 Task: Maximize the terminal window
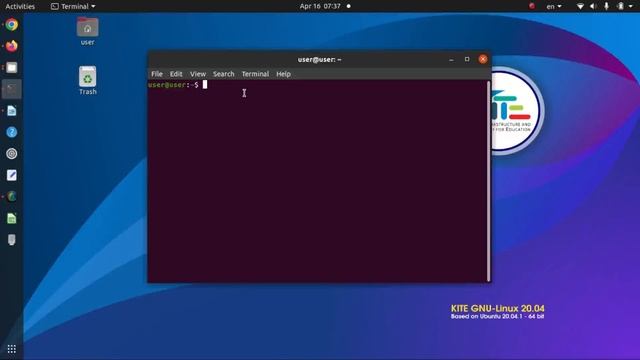click(x=467, y=59)
